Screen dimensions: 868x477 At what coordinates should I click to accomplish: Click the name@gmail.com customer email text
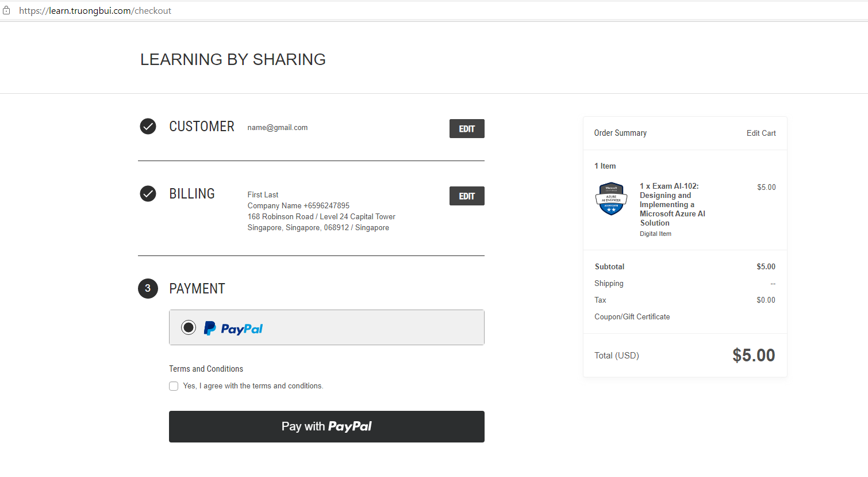pyautogui.click(x=278, y=127)
